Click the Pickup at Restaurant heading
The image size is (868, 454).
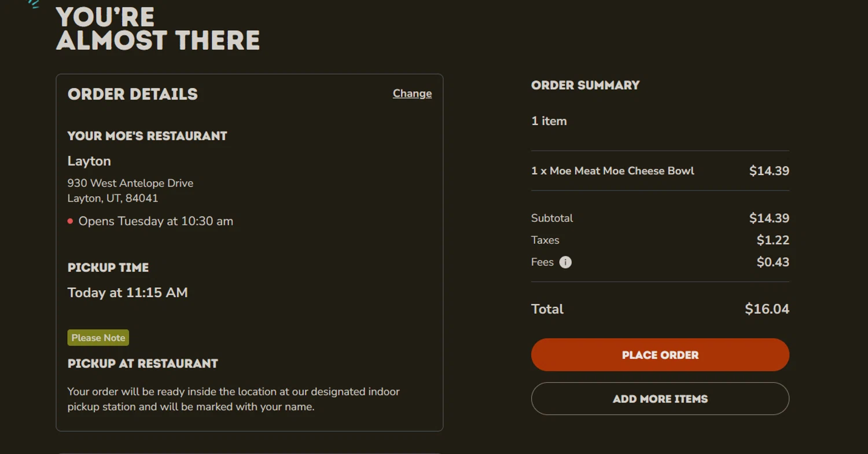142,364
